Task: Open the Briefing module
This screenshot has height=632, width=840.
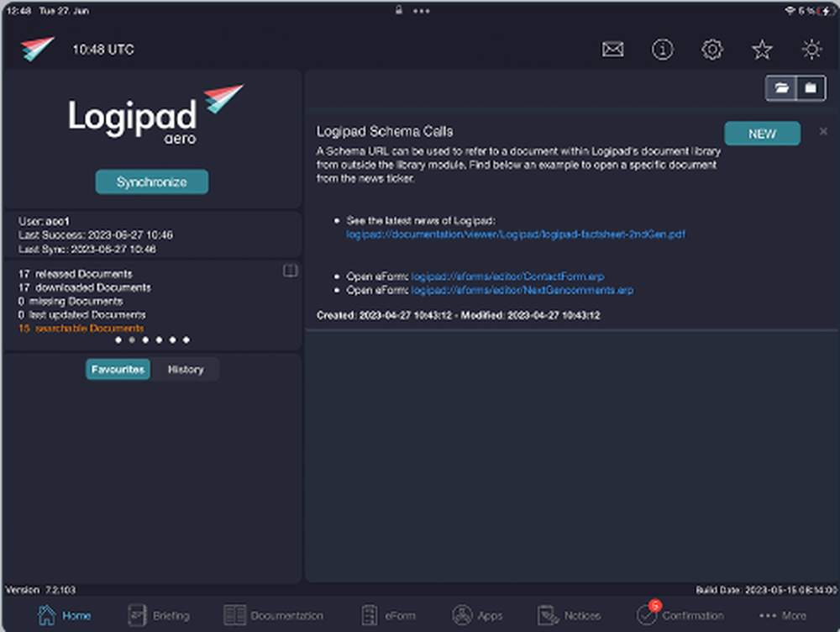Action: click(159, 615)
